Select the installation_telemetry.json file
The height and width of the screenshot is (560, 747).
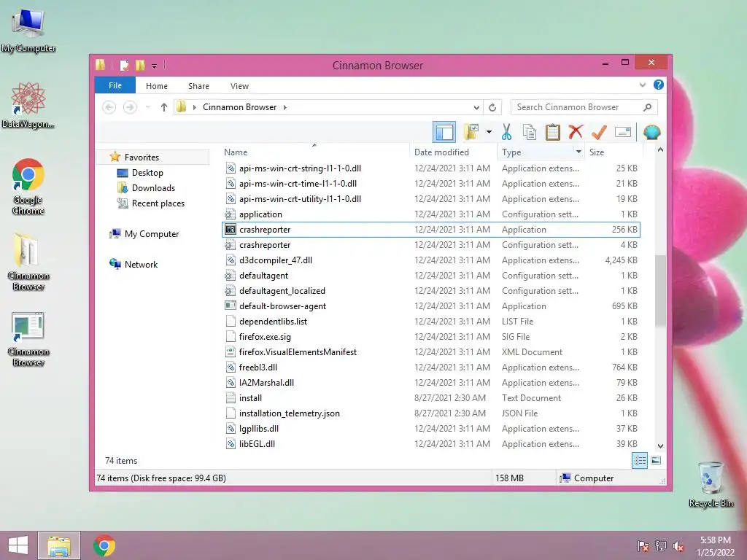click(x=430, y=413)
